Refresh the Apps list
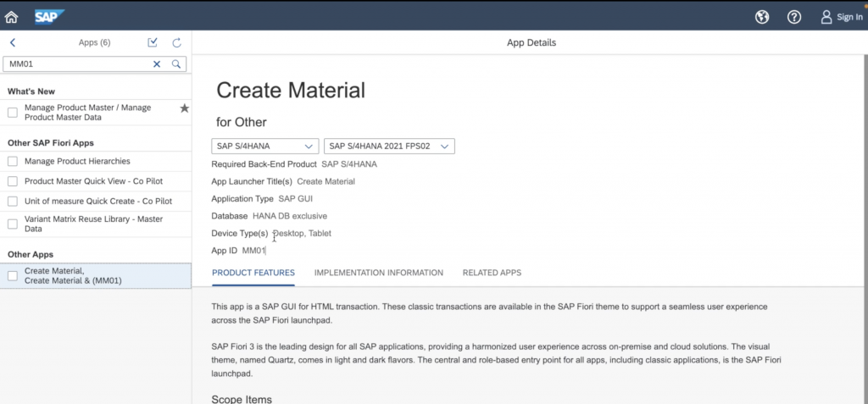 pos(177,42)
